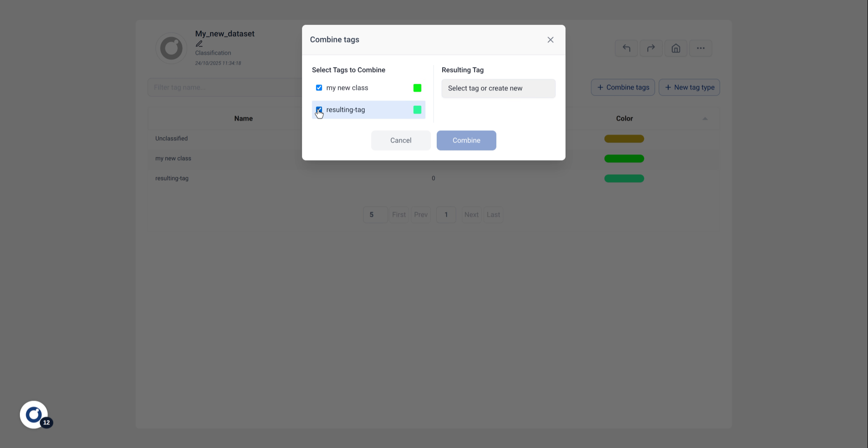
Task: Open the three-dot overflow menu icon
Action: point(700,48)
